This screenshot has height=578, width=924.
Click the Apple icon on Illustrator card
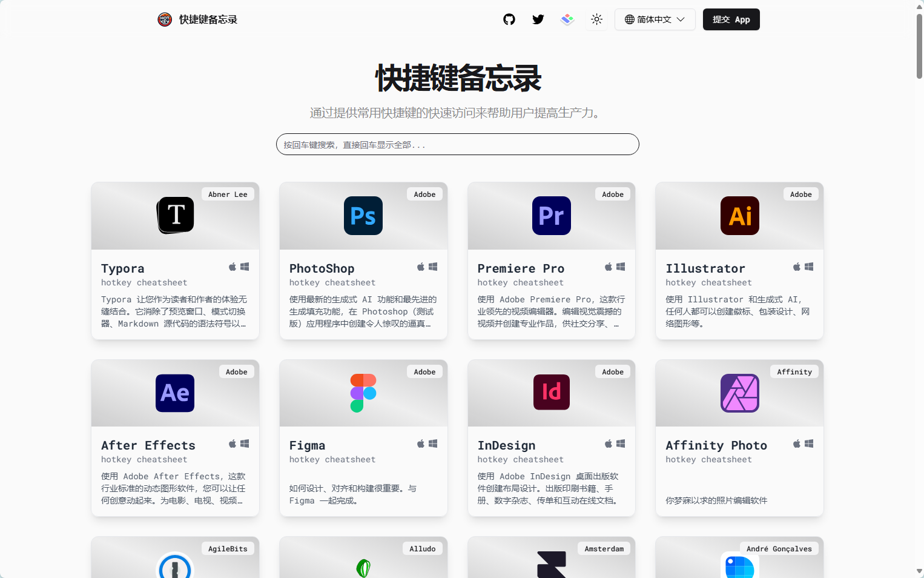(x=797, y=267)
